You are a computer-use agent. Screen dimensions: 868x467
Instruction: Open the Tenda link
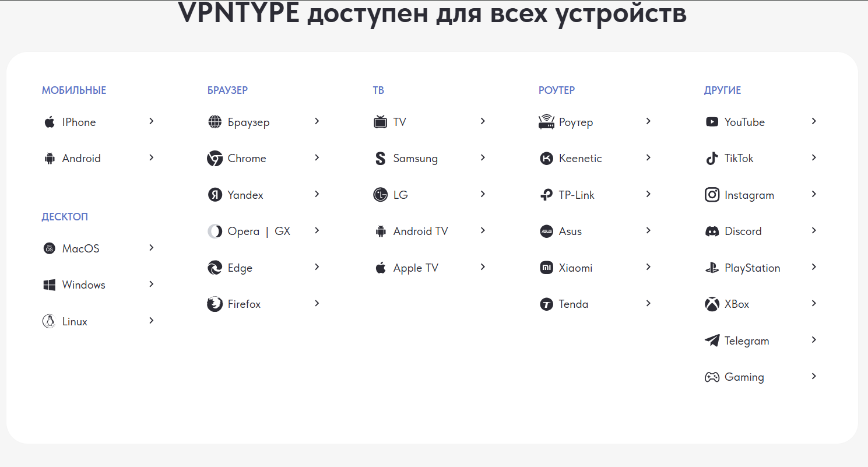click(574, 304)
